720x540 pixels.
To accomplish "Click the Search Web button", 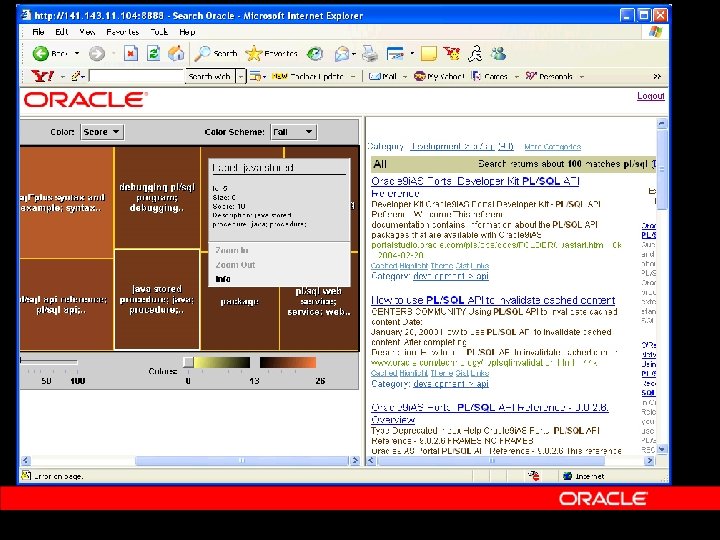I will [x=209, y=76].
